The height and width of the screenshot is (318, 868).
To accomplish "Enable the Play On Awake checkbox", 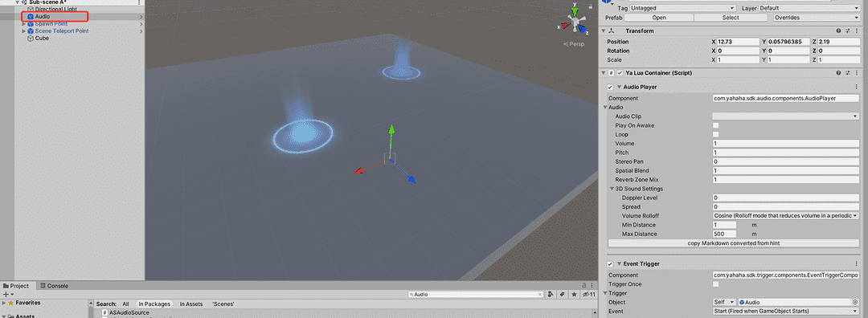I will (x=716, y=125).
